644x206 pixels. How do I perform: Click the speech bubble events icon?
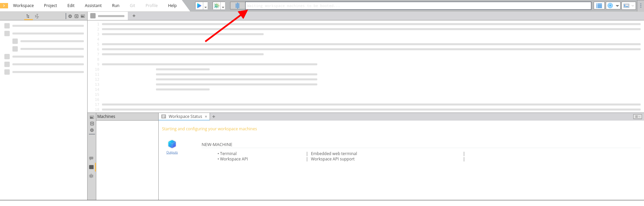pyautogui.click(x=91, y=158)
